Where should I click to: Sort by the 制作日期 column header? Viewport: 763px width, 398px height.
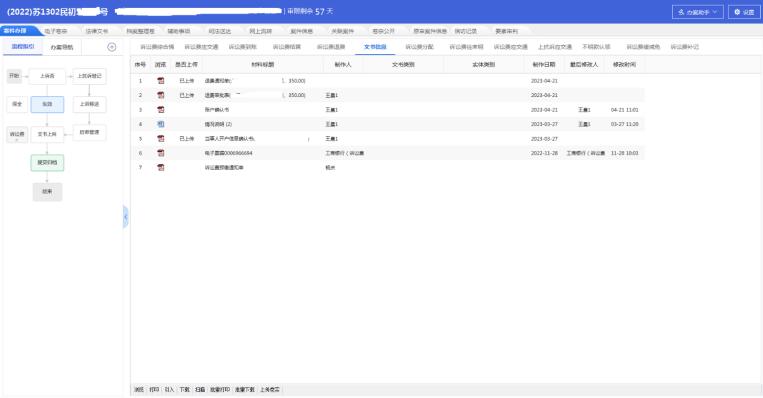[x=544, y=65]
